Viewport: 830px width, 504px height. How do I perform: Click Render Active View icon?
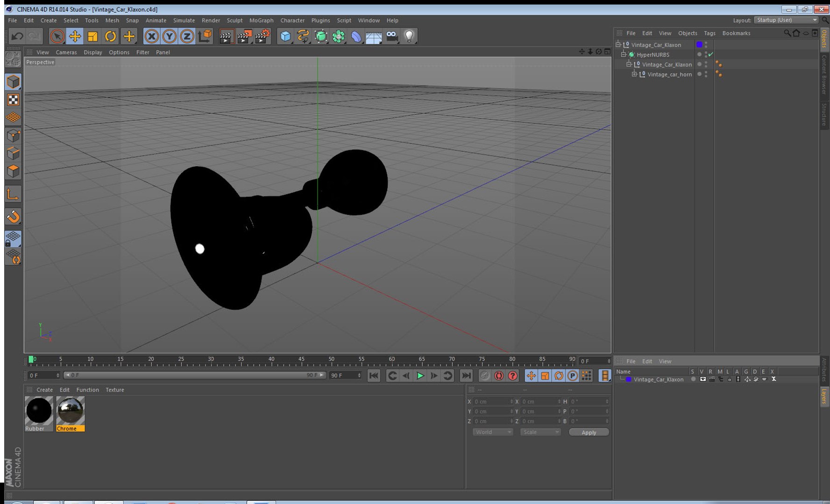tap(226, 36)
